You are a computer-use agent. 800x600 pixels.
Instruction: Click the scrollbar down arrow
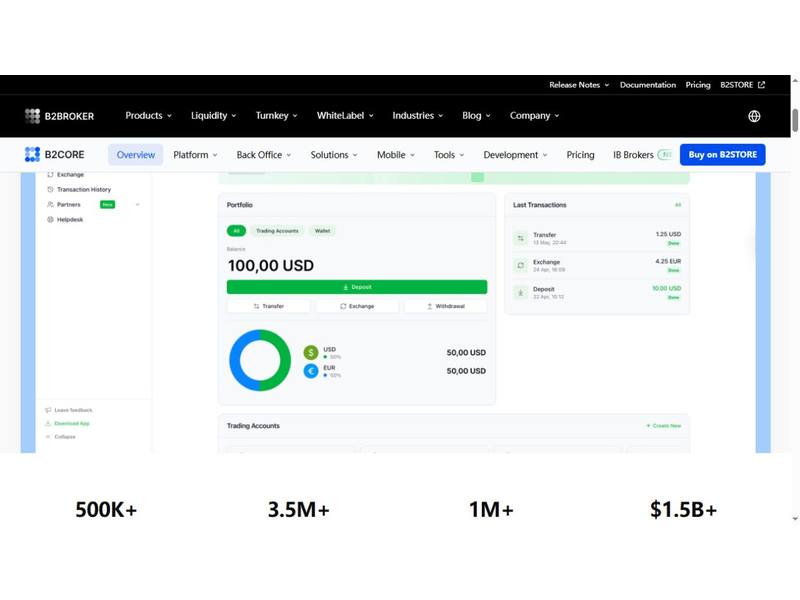tap(795, 519)
